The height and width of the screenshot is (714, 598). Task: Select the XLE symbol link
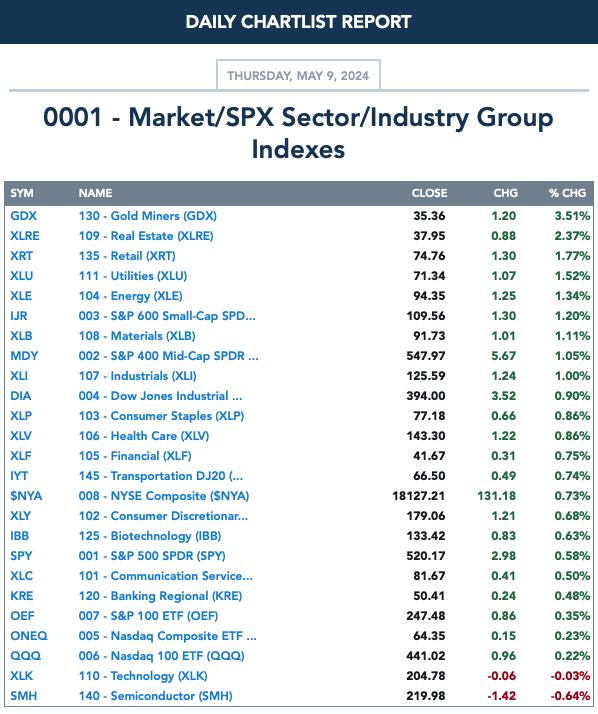(x=21, y=296)
